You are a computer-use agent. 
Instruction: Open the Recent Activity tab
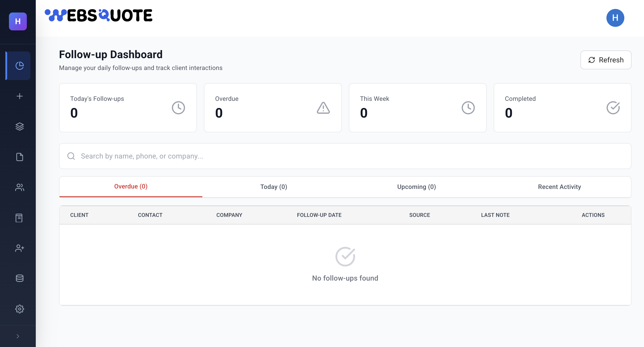coord(559,186)
